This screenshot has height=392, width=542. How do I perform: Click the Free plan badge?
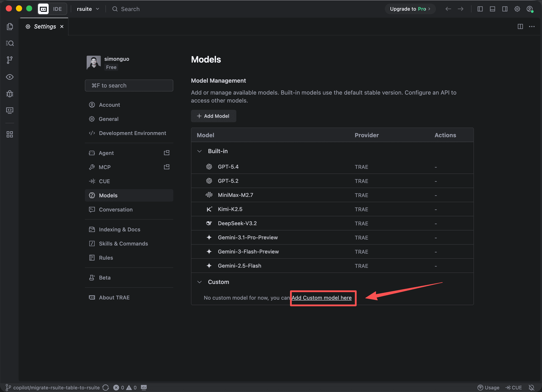tap(111, 67)
